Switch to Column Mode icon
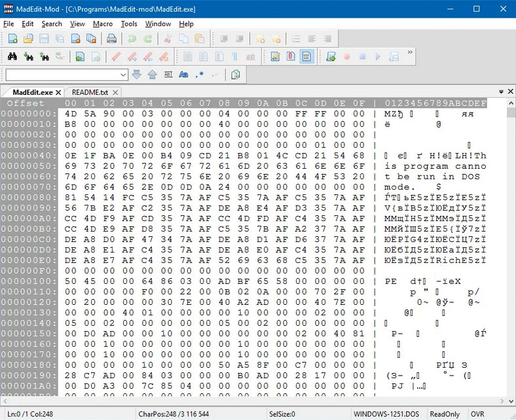Image resolution: width=516 pixels, height=420 pixels. (x=291, y=56)
